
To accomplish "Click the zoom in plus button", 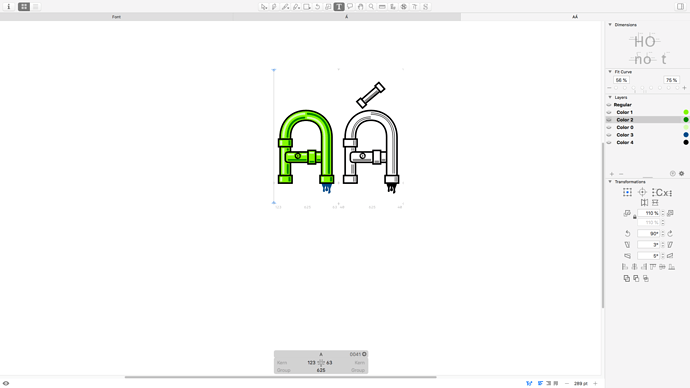I will (595, 384).
